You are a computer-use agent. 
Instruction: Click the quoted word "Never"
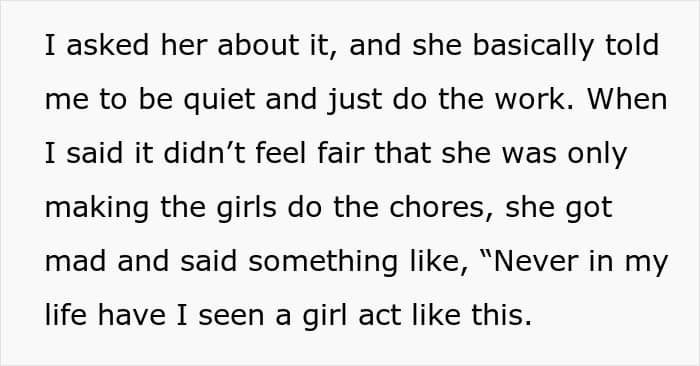click(536, 261)
